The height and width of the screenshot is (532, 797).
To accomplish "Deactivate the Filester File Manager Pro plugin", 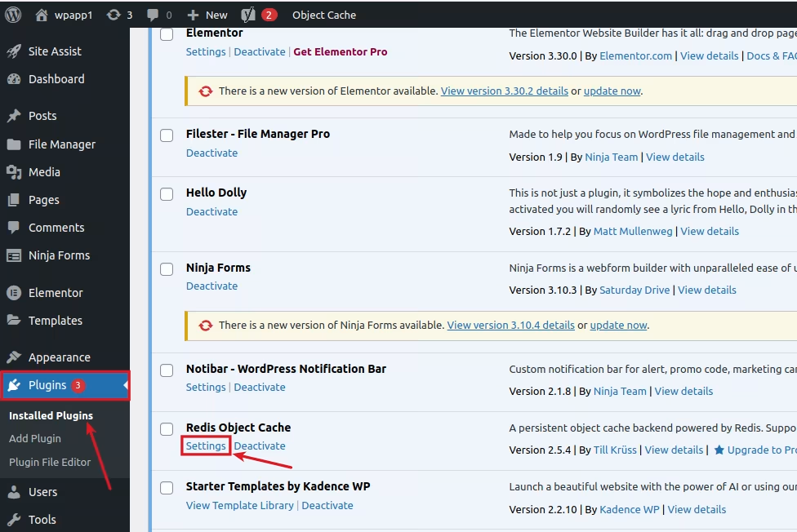I will (211, 153).
